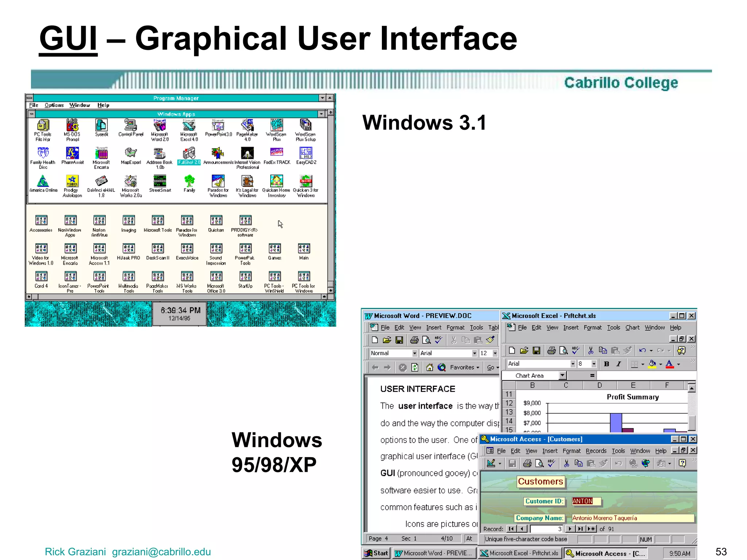
Task: Open Excel font name dropdown
Action: pos(573,364)
